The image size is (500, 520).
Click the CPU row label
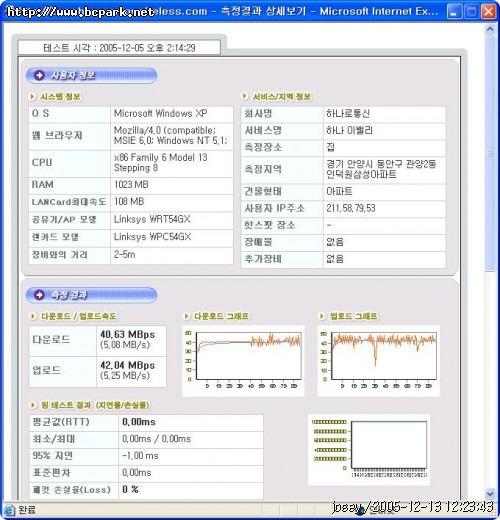point(42,163)
